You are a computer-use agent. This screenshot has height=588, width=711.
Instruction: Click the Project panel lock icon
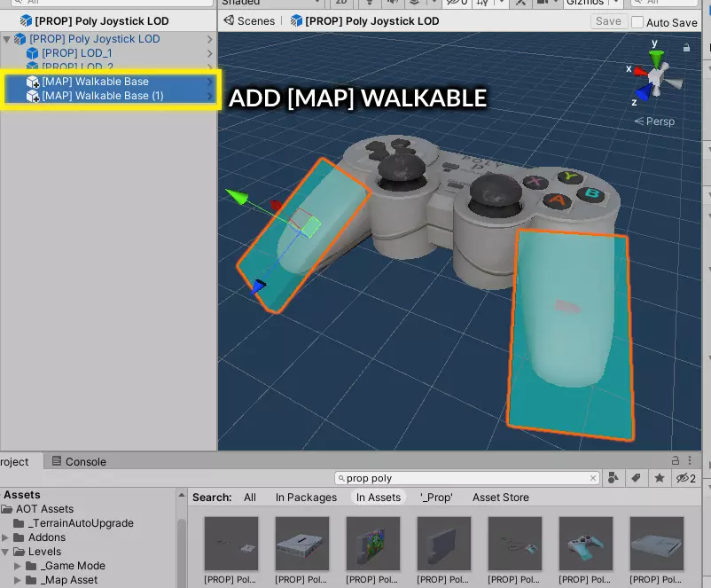[675, 461]
